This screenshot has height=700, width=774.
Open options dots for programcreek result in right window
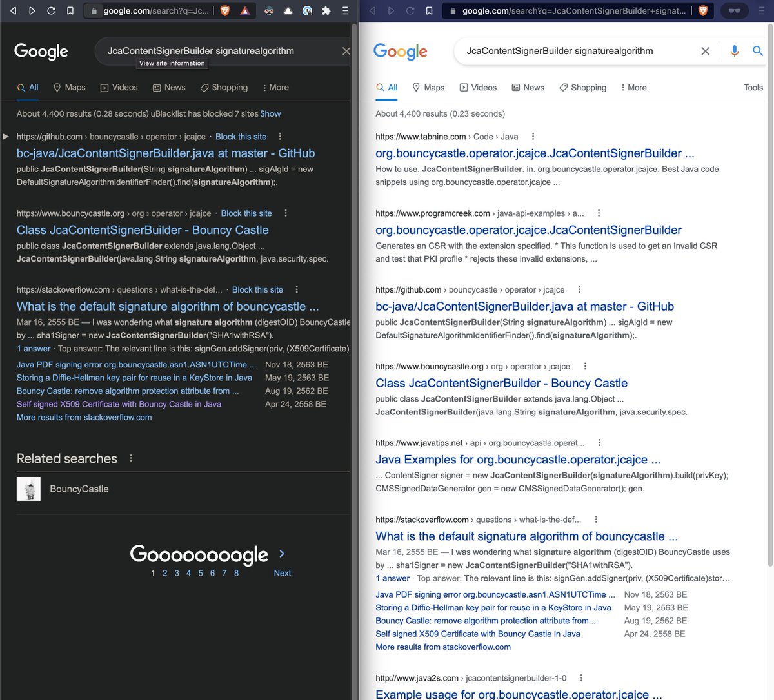(599, 213)
